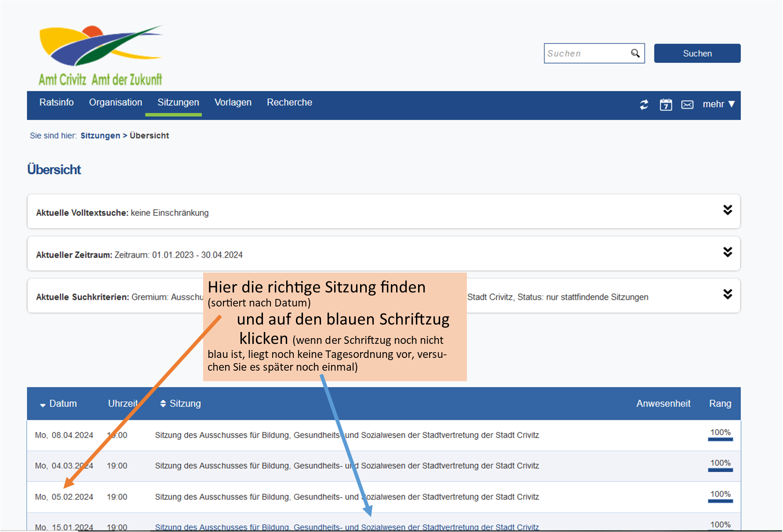
Task: Click the refresh arrows icon in navbar
Action: click(644, 105)
